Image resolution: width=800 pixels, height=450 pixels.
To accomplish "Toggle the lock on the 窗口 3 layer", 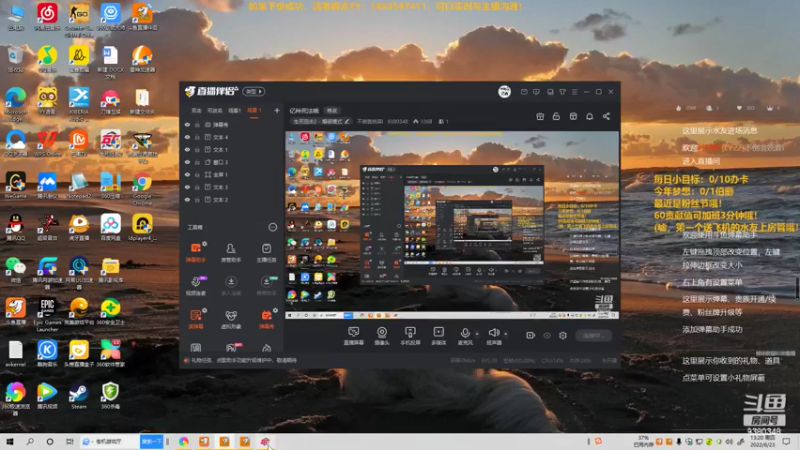I will pos(197,162).
